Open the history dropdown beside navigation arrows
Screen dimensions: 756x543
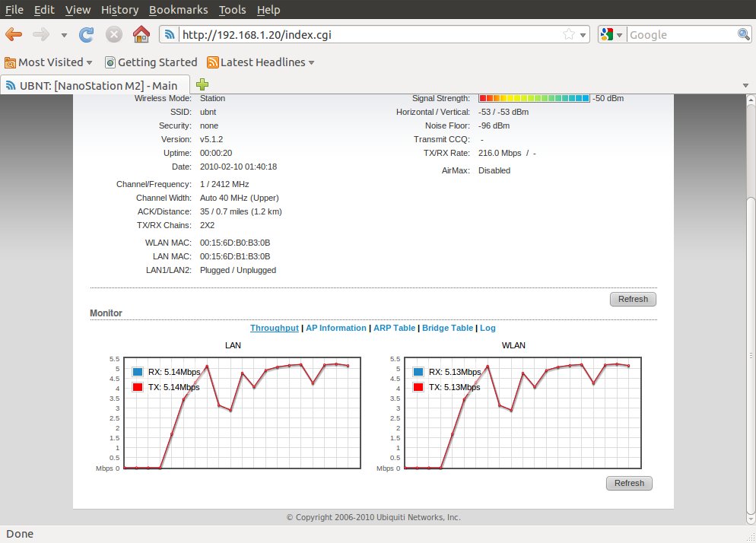coord(64,35)
